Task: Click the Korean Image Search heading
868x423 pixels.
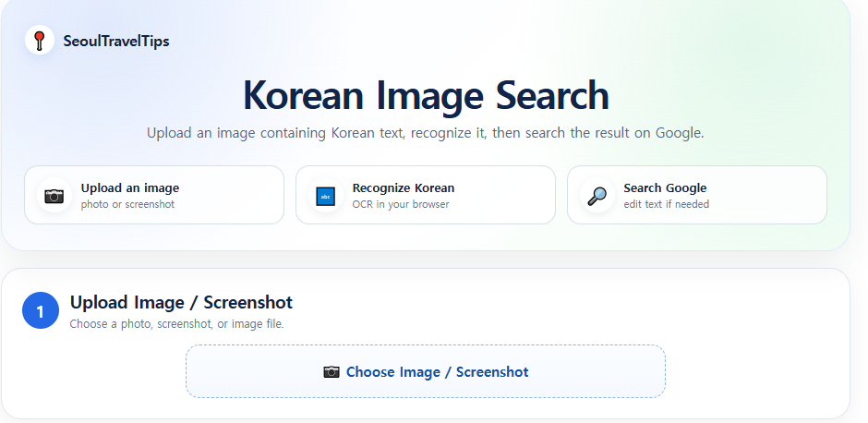Action: point(426,96)
